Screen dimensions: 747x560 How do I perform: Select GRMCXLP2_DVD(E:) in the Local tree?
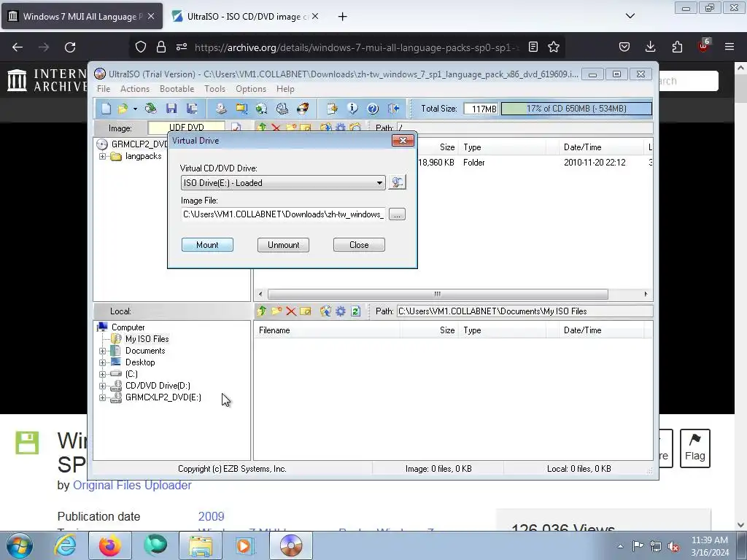163,397
